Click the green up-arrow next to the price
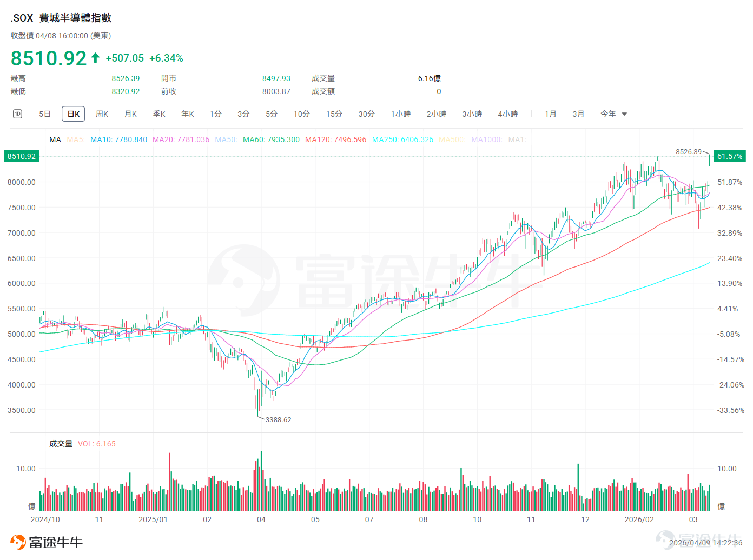This screenshot has width=753, height=560. [x=95, y=57]
